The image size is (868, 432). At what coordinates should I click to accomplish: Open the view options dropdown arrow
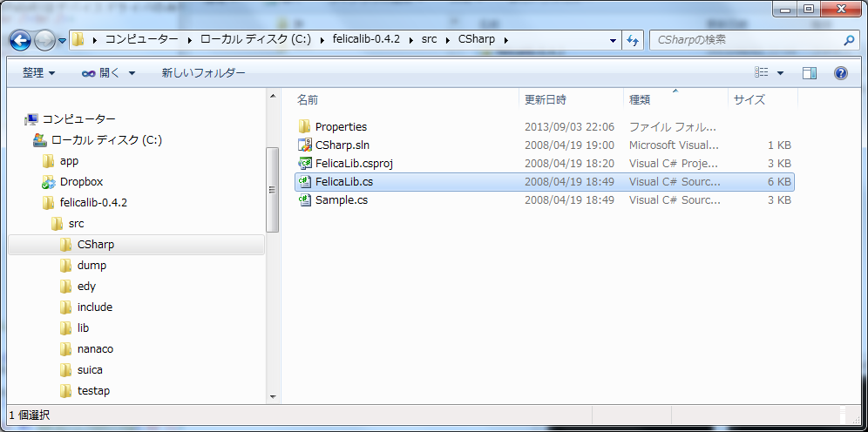[x=780, y=73]
